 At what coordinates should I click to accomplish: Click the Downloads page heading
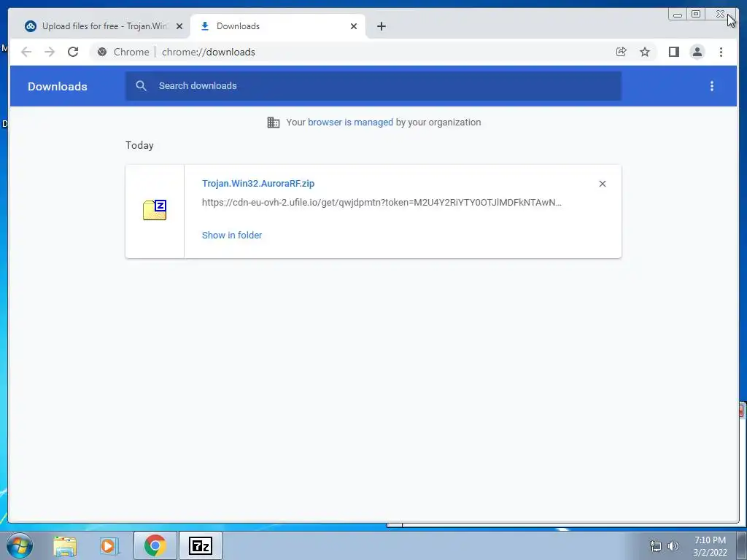tap(57, 86)
